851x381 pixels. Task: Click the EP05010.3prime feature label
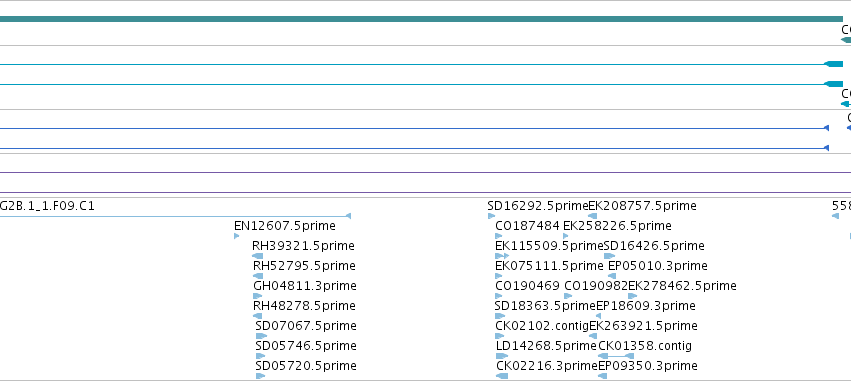[658, 266]
